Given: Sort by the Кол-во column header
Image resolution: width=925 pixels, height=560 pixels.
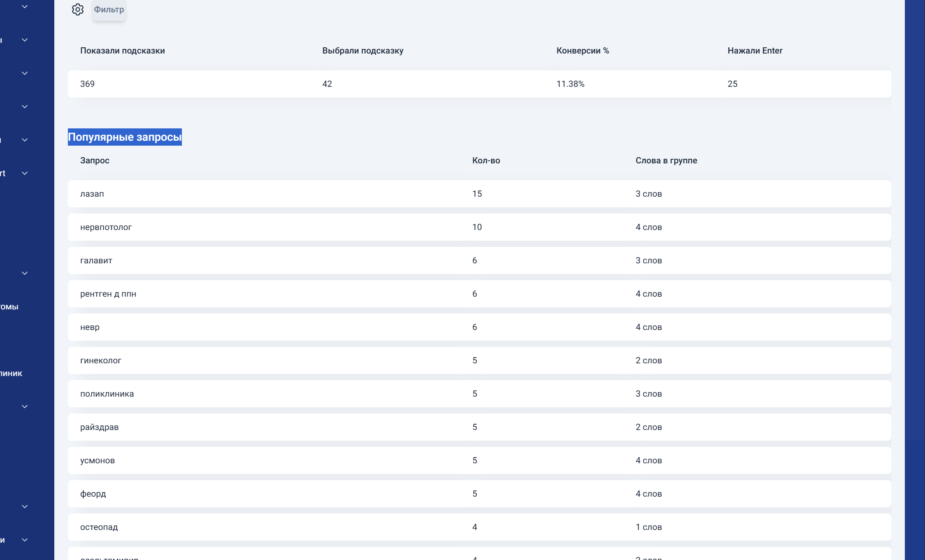Looking at the screenshot, I should pos(486,160).
